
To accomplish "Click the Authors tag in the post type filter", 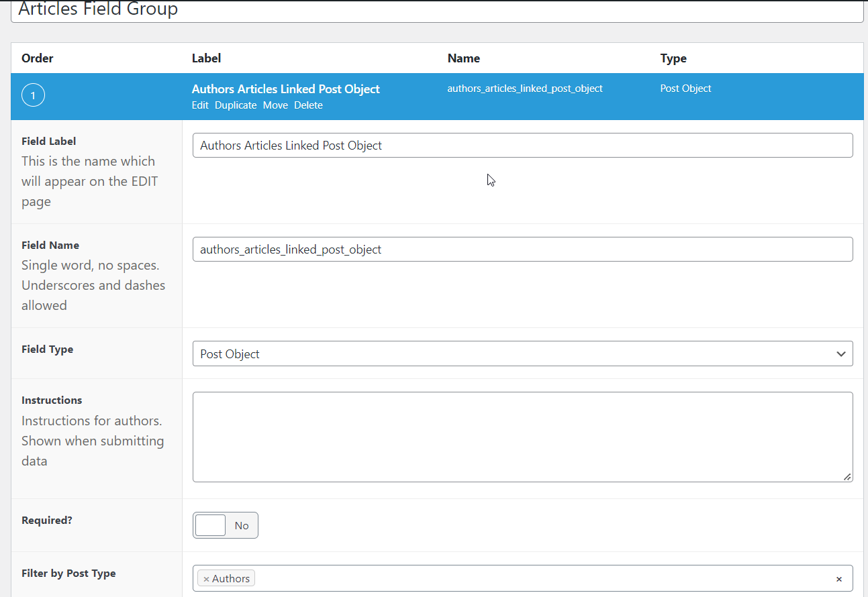I will tap(231, 579).
